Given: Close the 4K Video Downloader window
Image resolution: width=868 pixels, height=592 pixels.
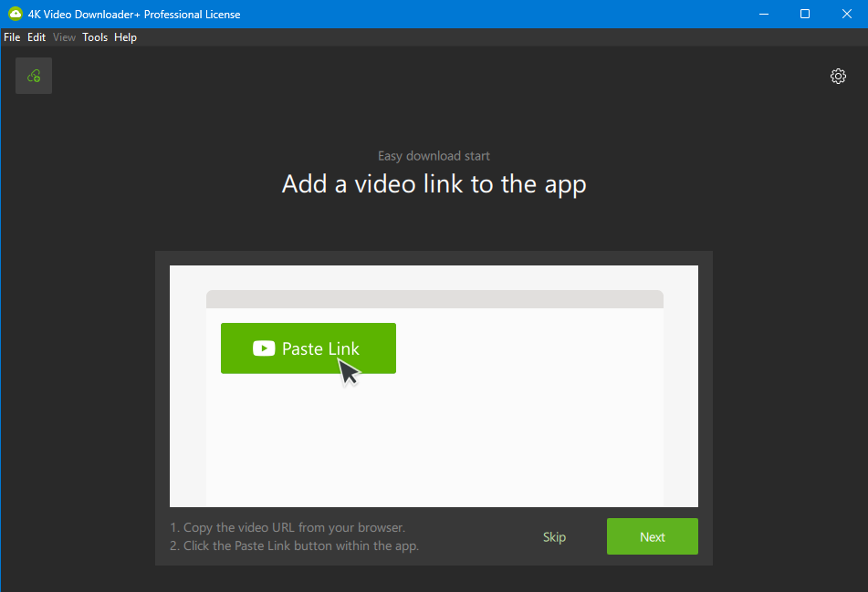Looking at the screenshot, I should coord(846,14).
